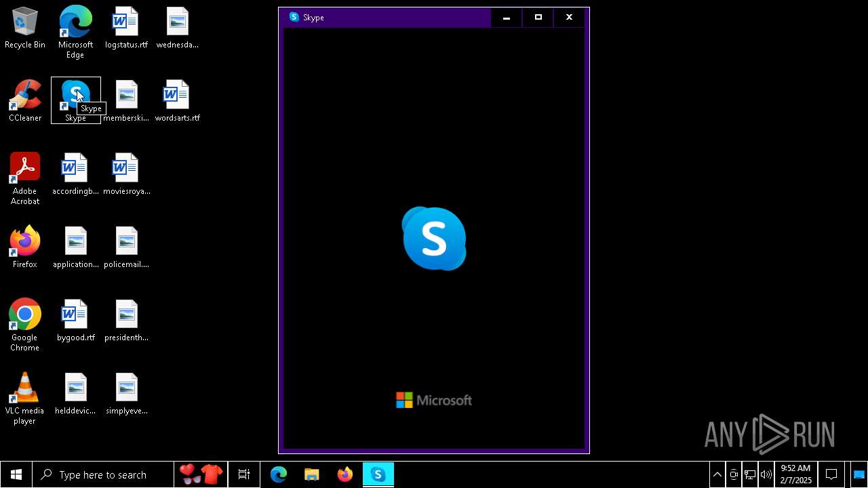868x488 pixels.
Task: Open the Windows Start menu
Action: point(16,474)
